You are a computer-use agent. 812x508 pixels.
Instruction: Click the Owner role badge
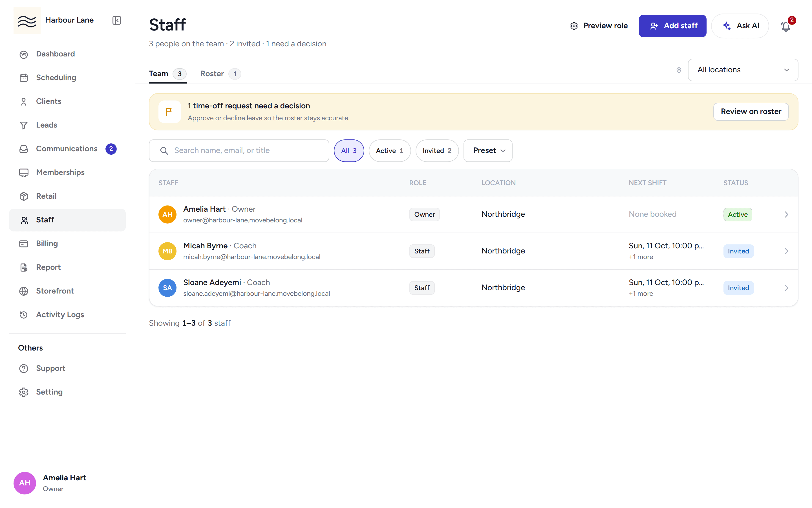424,214
